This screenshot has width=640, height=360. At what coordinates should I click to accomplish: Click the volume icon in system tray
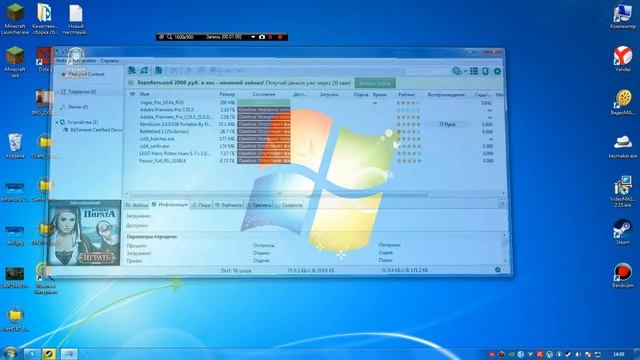578,354
